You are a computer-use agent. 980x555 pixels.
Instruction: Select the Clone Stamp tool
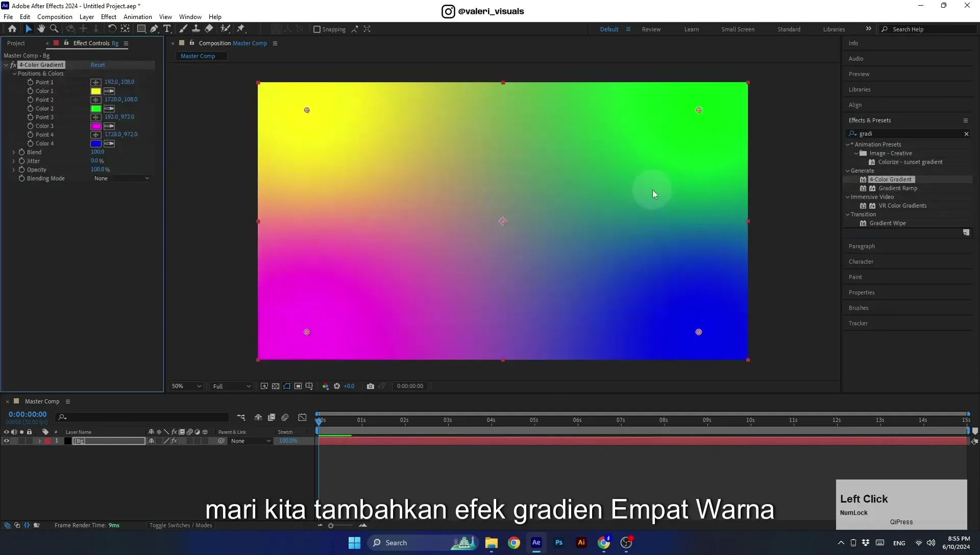[x=196, y=29]
